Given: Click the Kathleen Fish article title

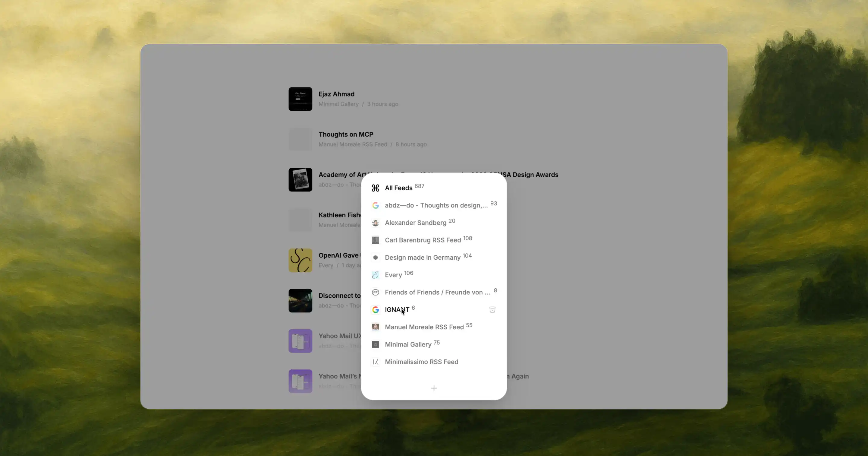Looking at the screenshot, I should 340,215.
